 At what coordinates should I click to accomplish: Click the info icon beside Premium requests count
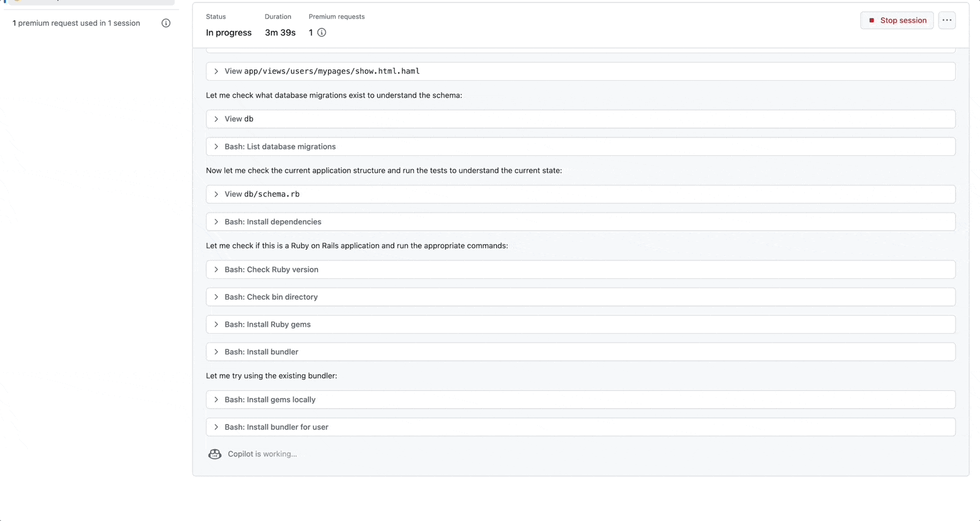[x=322, y=32]
